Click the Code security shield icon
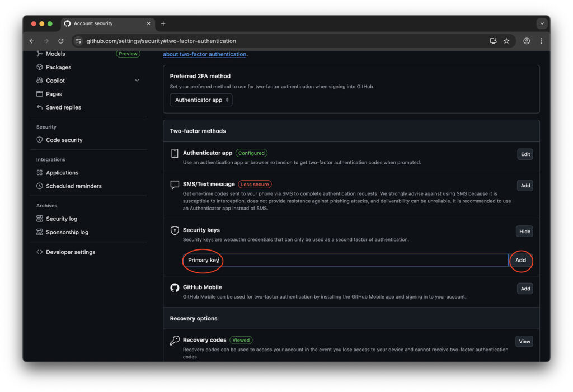Screen dimensions: 573x392 40,140
